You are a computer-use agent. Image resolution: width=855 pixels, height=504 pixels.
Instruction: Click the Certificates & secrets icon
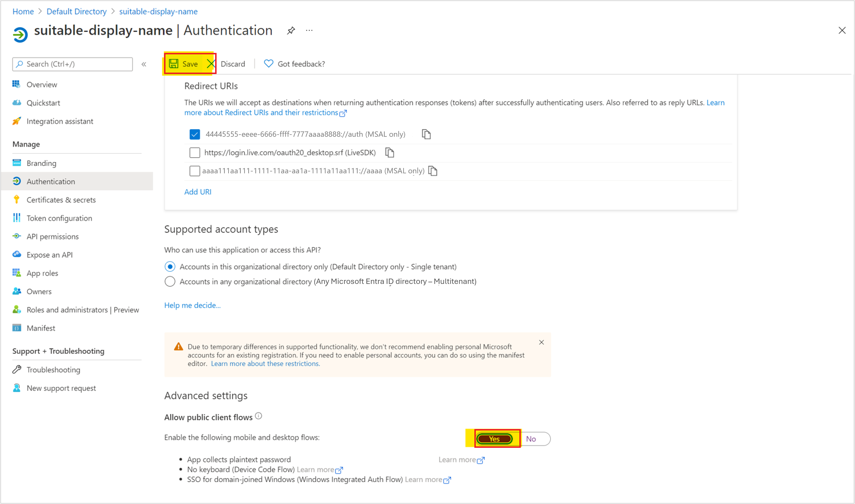[x=16, y=199]
